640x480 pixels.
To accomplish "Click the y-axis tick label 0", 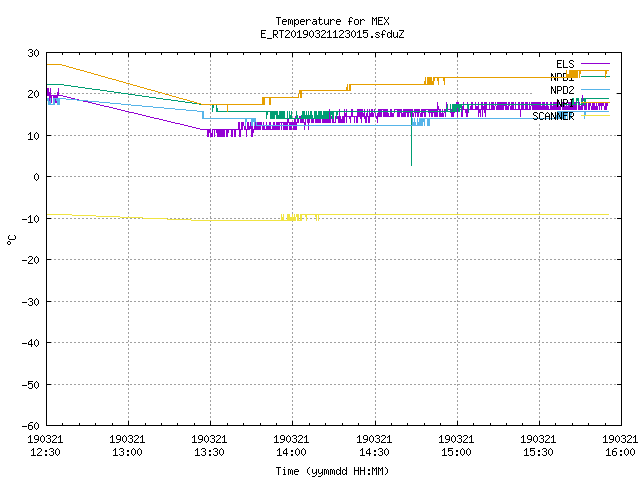I will [x=36, y=177].
